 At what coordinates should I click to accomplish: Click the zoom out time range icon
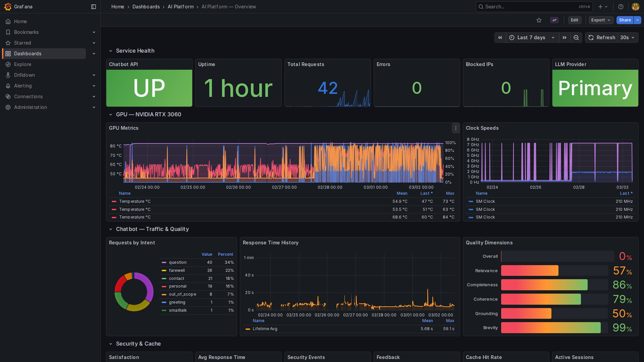576,38
